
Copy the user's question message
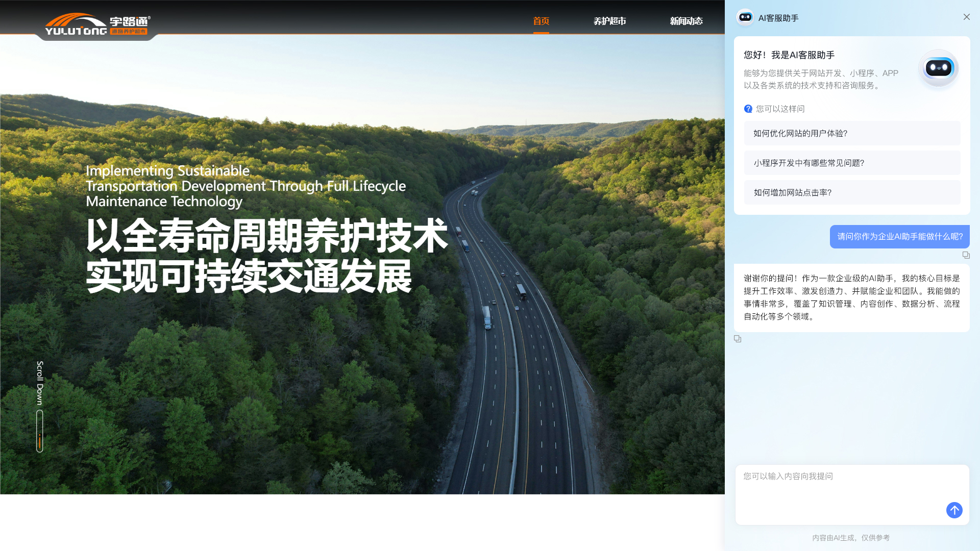[966, 255]
